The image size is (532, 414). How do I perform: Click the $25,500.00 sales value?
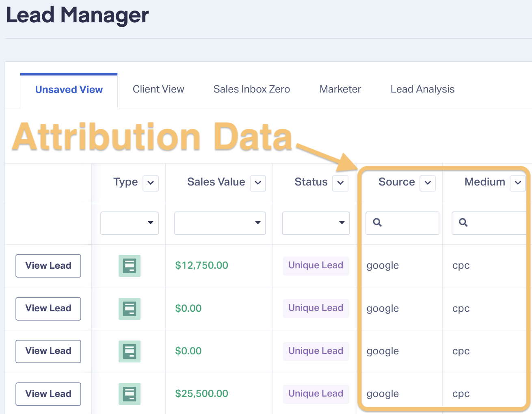pyautogui.click(x=201, y=394)
